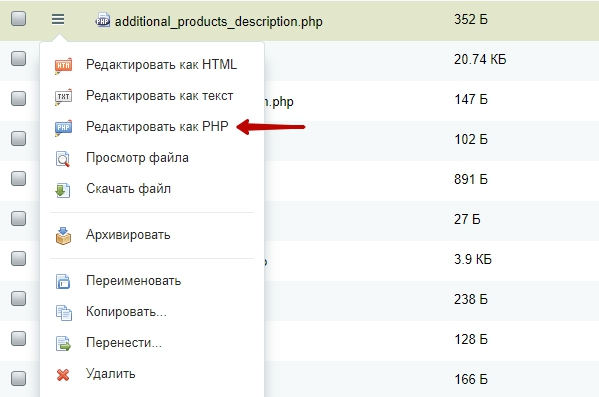Tick checkbox in the 238 Б row
Viewport: 599px width, 397px height.
[x=18, y=298]
